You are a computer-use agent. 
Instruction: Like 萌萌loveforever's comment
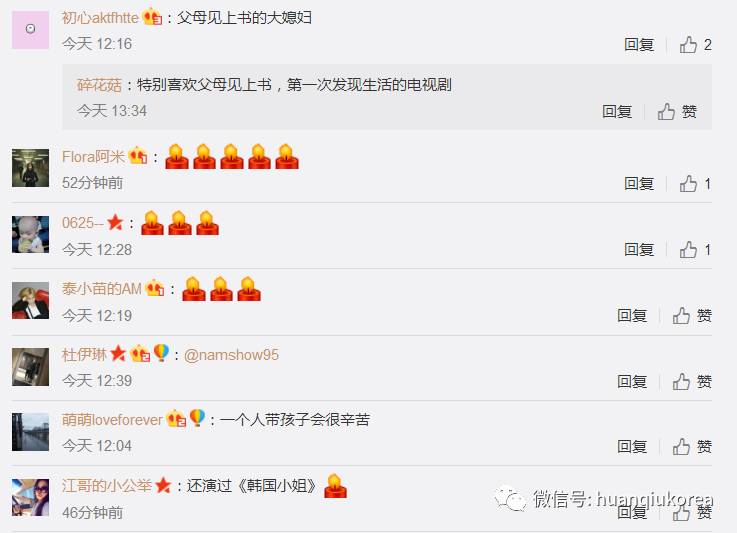(692, 447)
